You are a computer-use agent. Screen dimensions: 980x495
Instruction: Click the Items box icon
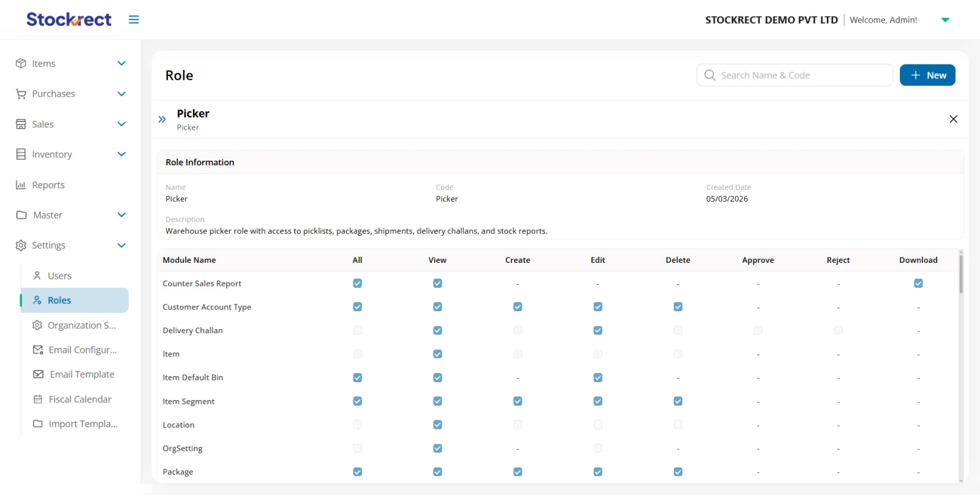point(21,63)
